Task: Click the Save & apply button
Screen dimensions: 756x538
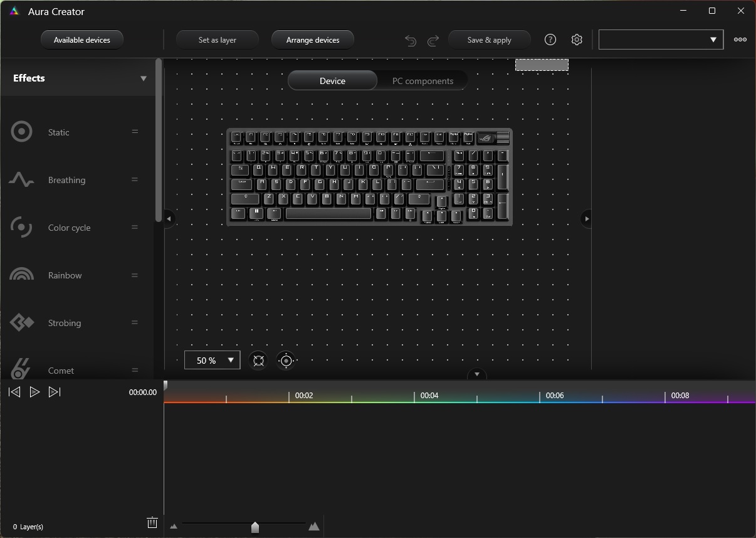Action: [490, 40]
